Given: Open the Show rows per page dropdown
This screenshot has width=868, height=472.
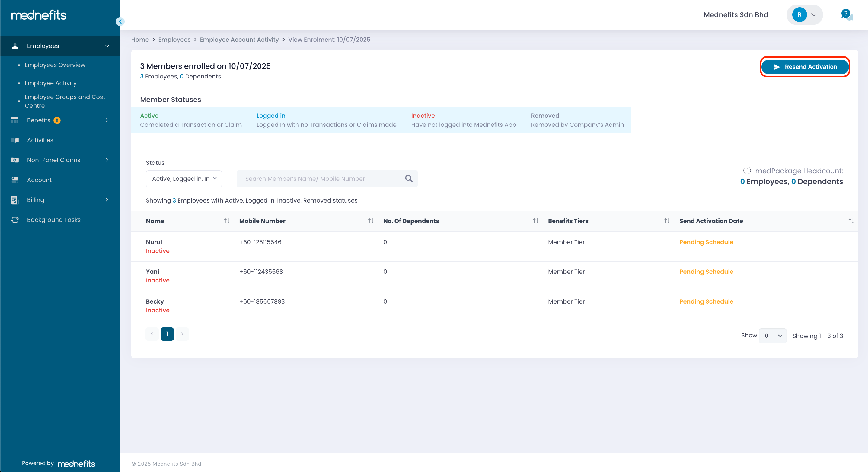Looking at the screenshot, I should [772, 336].
